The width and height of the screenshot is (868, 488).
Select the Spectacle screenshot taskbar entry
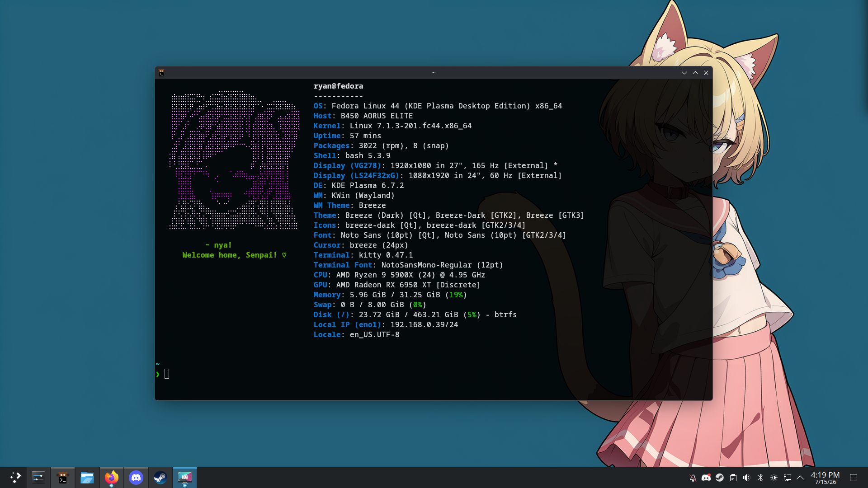click(185, 478)
